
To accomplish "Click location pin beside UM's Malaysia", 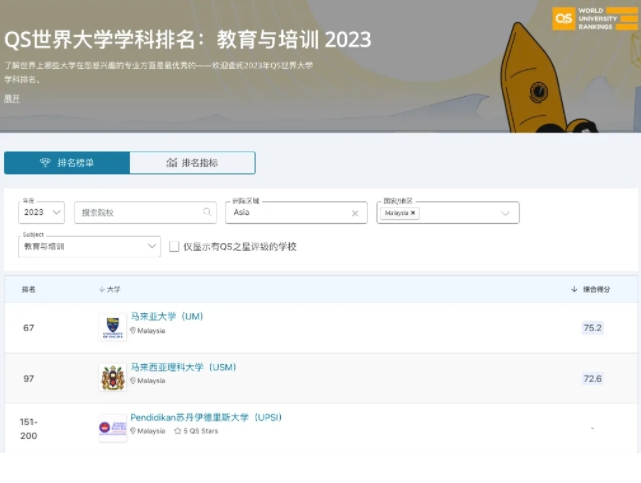I will [133, 330].
